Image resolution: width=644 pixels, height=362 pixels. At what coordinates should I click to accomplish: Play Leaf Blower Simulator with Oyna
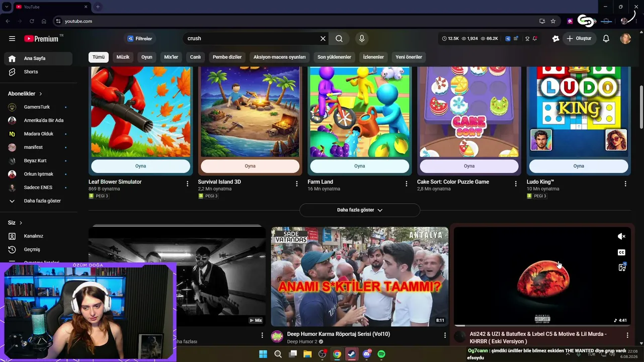[x=141, y=166]
